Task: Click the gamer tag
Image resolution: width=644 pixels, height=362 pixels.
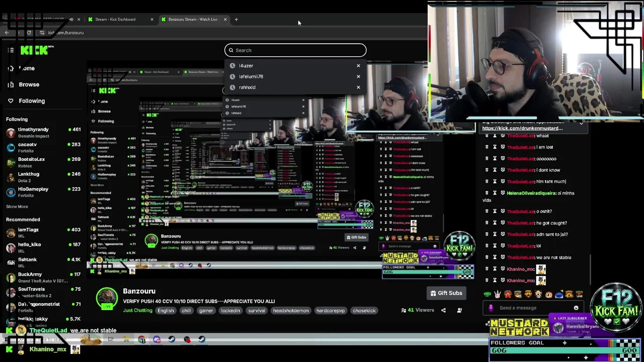Action: click(206, 310)
